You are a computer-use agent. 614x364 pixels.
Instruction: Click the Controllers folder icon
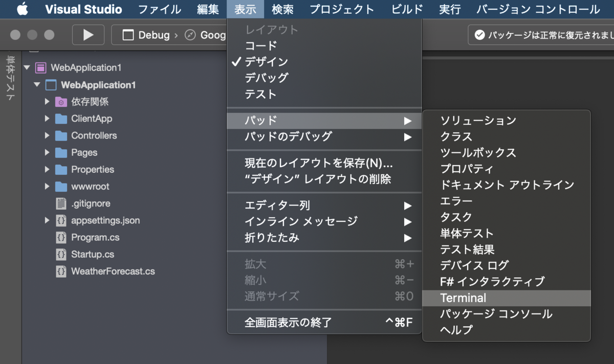point(61,135)
